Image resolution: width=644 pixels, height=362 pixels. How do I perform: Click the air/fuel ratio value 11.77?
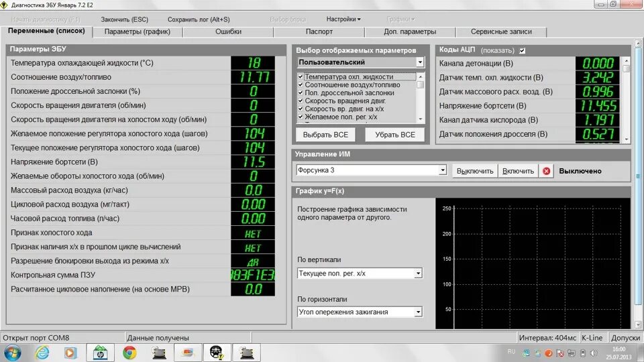click(253, 77)
